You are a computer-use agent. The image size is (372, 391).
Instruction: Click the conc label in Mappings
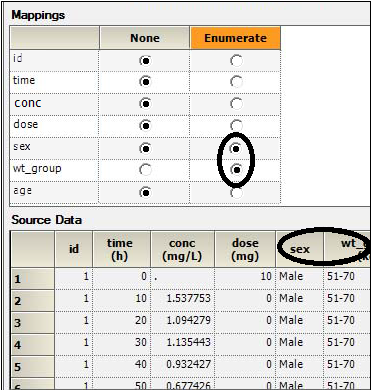coord(28,103)
